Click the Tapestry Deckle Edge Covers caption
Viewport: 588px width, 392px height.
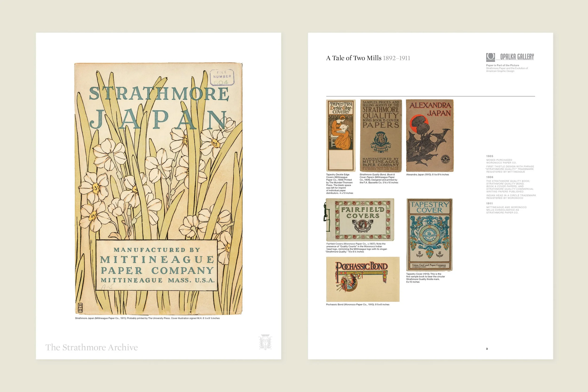click(x=339, y=184)
